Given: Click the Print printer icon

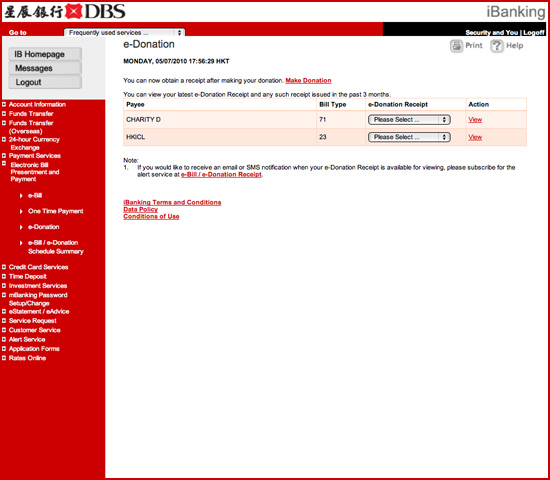Looking at the screenshot, I should [x=456, y=46].
